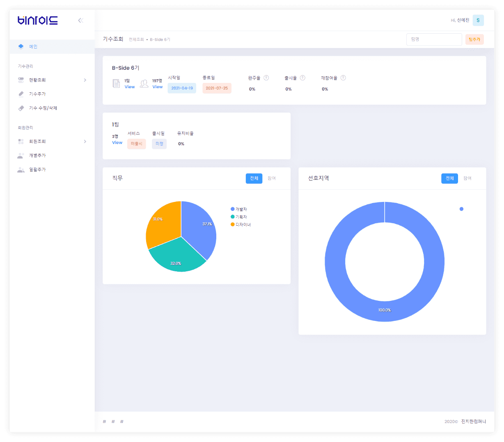Focus the 팀명 input field

point(434,39)
